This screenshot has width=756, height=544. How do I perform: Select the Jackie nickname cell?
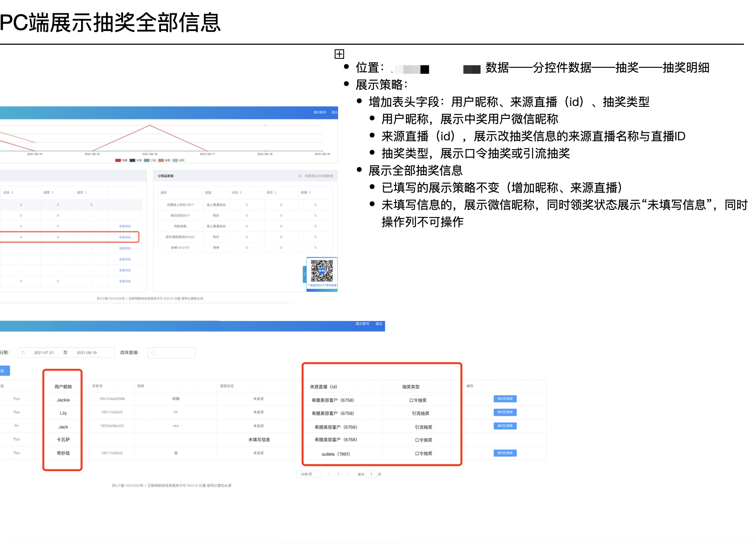[63, 400]
